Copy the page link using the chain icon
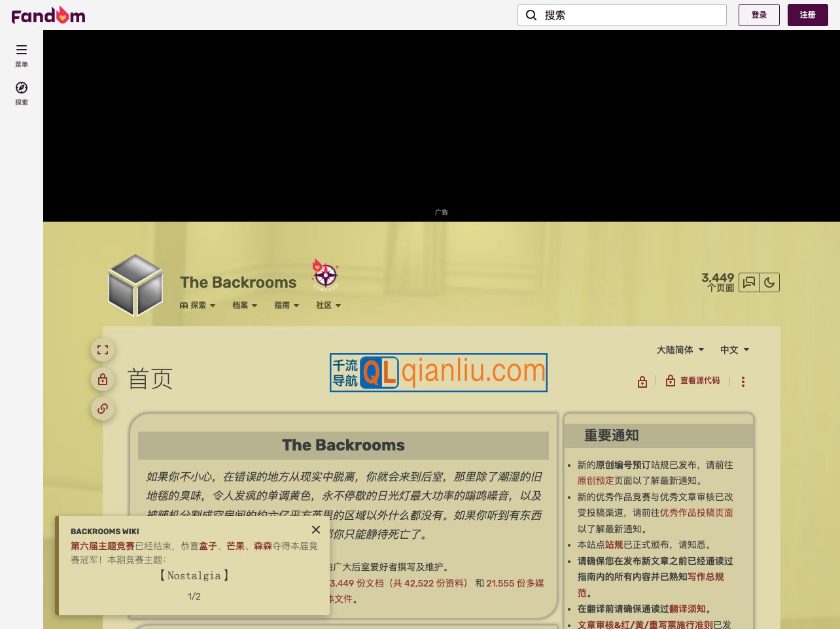Viewport: 840px width, 629px height. pos(103,409)
